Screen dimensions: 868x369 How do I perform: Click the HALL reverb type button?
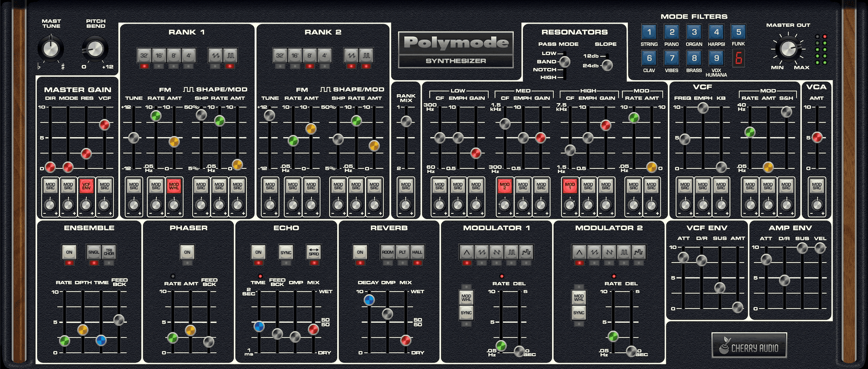coord(417,252)
